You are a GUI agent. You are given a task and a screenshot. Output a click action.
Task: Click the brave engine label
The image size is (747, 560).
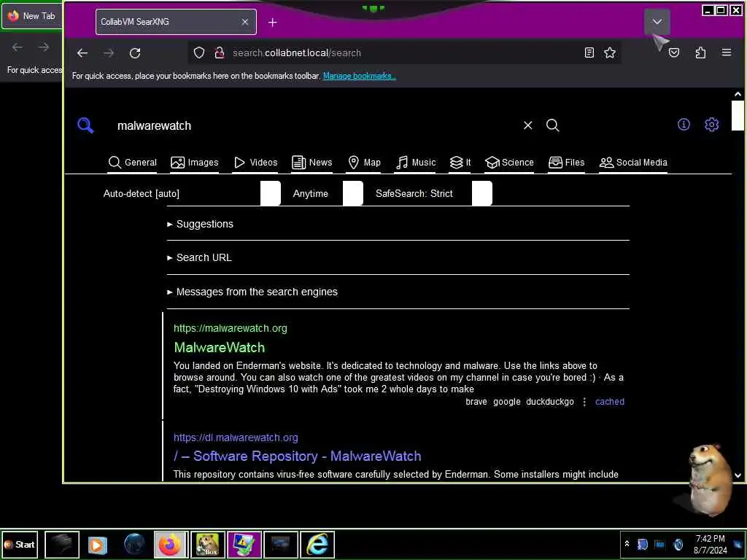(x=476, y=402)
